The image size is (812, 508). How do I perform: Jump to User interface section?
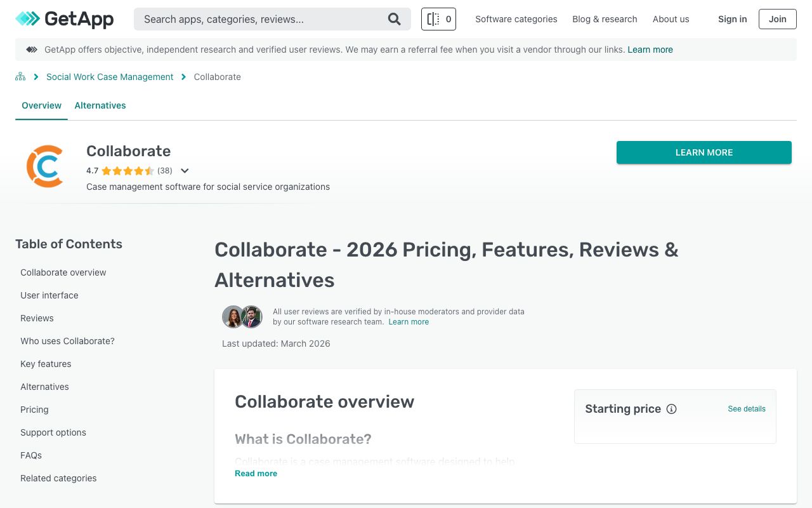click(49, 295)
